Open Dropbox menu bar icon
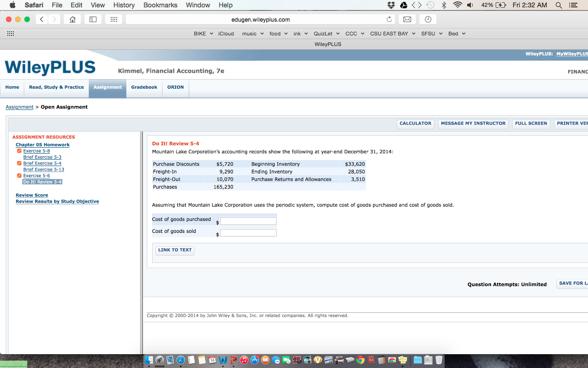Image resolution: width=588 pixels, height=368 pixels. pyautogui.click(x=391, y=5)
